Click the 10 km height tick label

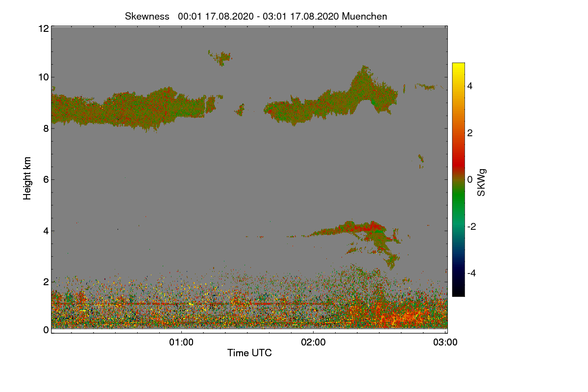(43, 77)
